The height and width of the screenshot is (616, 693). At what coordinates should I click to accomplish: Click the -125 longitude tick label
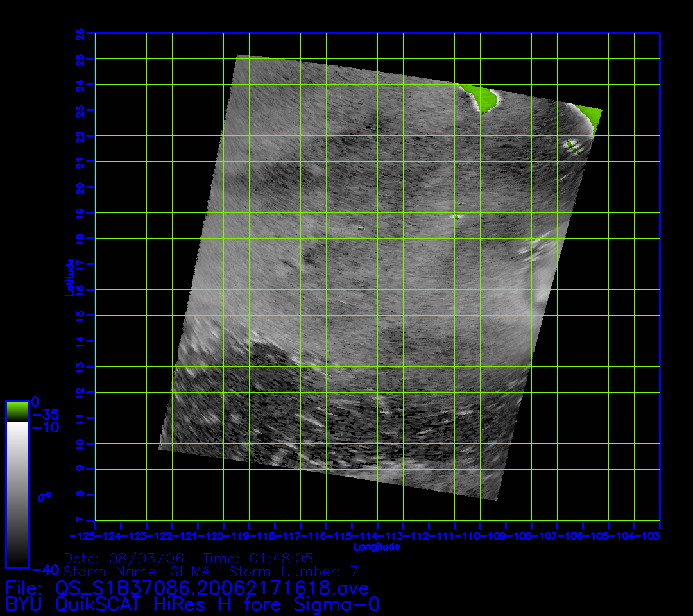coord(82,536)
